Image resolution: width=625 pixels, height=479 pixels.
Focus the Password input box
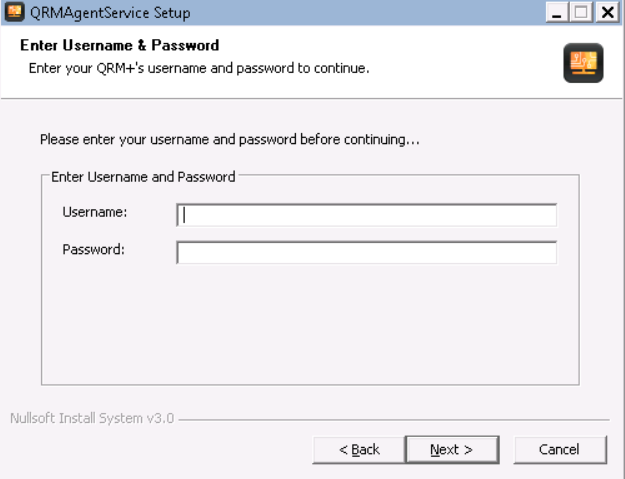click(x=366, y=251)
